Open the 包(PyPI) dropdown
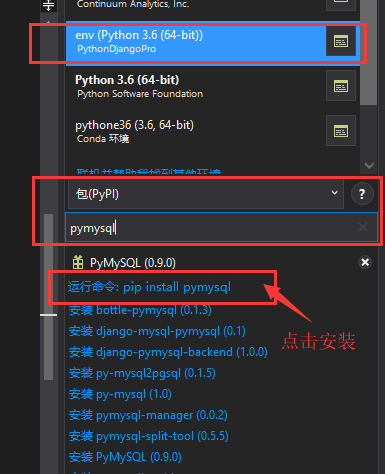This screenshot has width=385, height=474. pyautogui.click(x=206, y=194)
